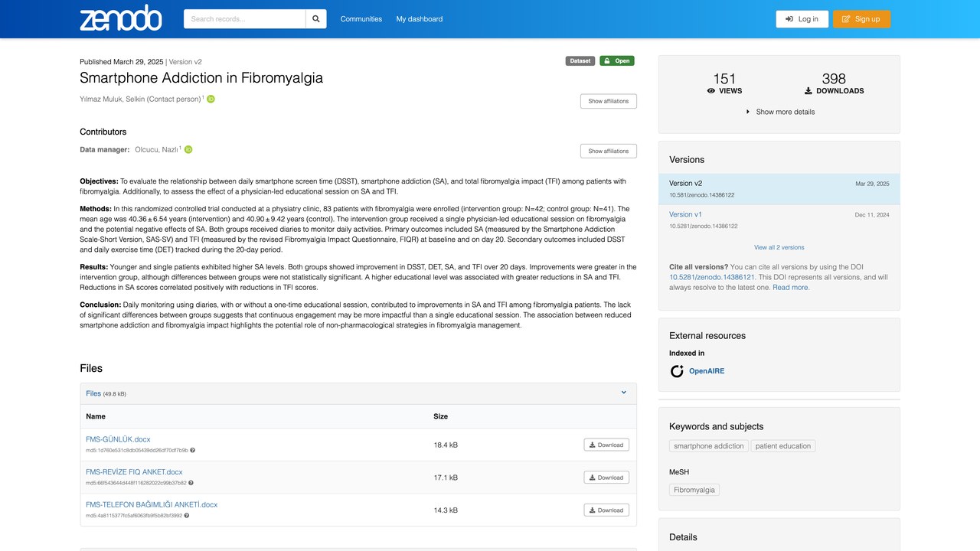Click md5 help icon under FMS-GÜNLÜK.docx
Image resolution: width=980 pixels, height=551 pixels.
pyautogui.click(x=192, y=450)
